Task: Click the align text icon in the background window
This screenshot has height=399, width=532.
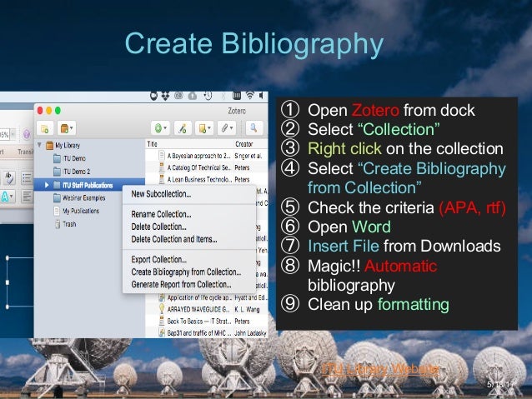Action: [x=27, y=196]
